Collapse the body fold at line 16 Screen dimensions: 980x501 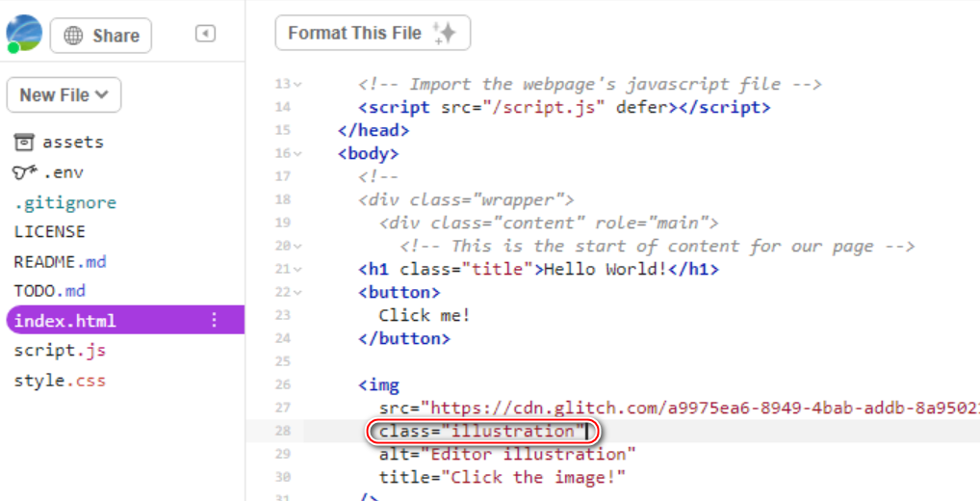coord(297,154)
